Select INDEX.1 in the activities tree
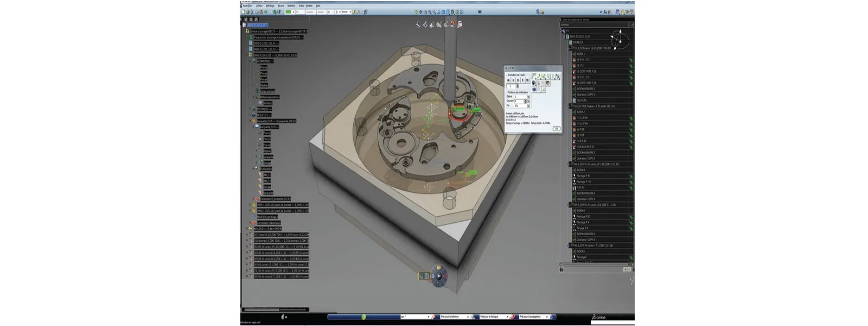The height and width of the screenshot is (326, 868). (x=580, y=54)
